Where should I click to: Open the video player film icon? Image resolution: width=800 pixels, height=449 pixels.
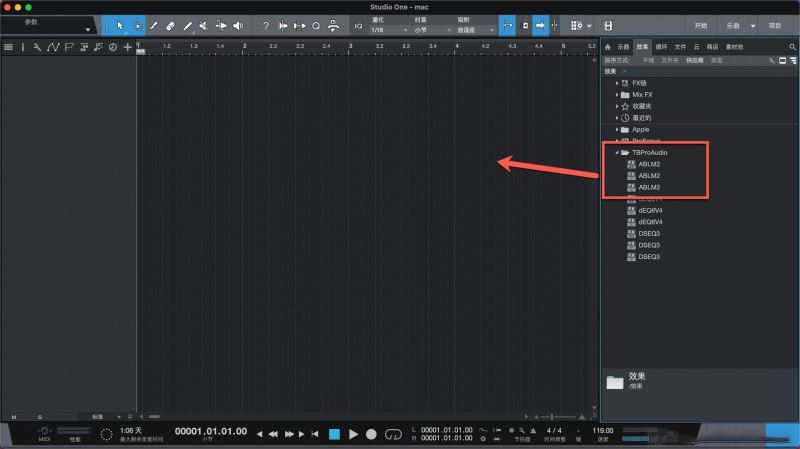pos(609,25)
